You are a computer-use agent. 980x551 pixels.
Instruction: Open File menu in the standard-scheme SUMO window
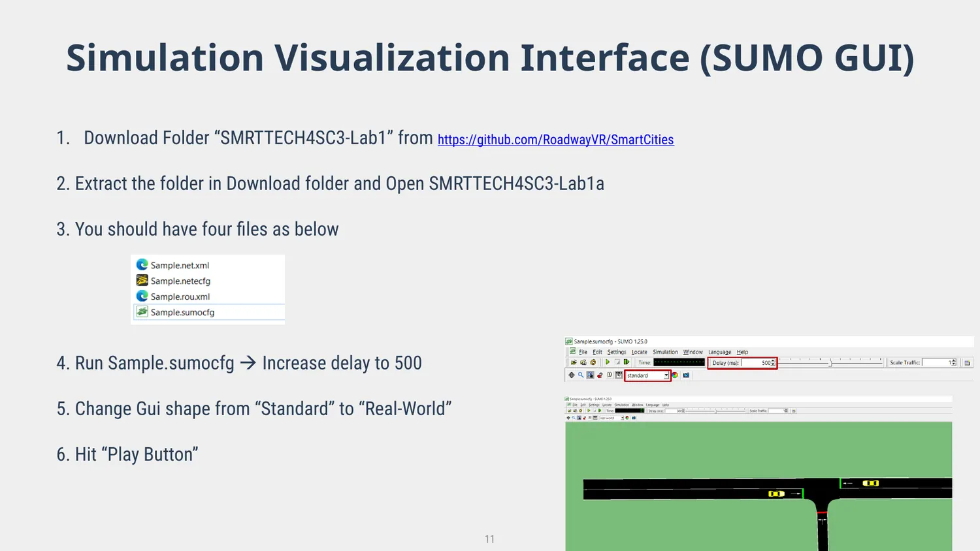pos(583,352)
